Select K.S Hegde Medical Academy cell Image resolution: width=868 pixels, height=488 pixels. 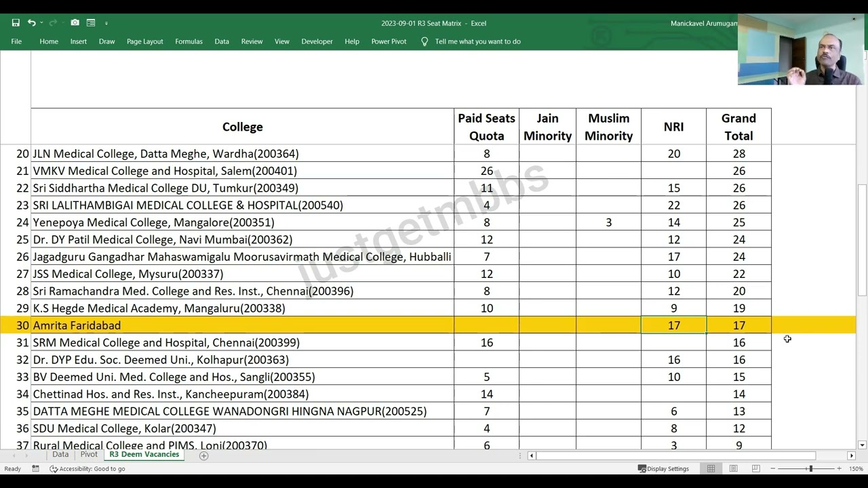point(242,308)
